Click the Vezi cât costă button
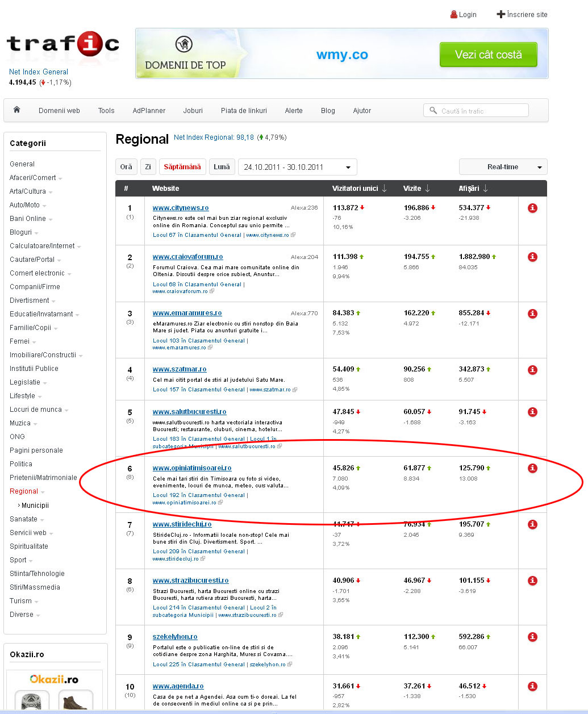The width and height of the screenshot is (588, 714). click(x=489, y=55)
